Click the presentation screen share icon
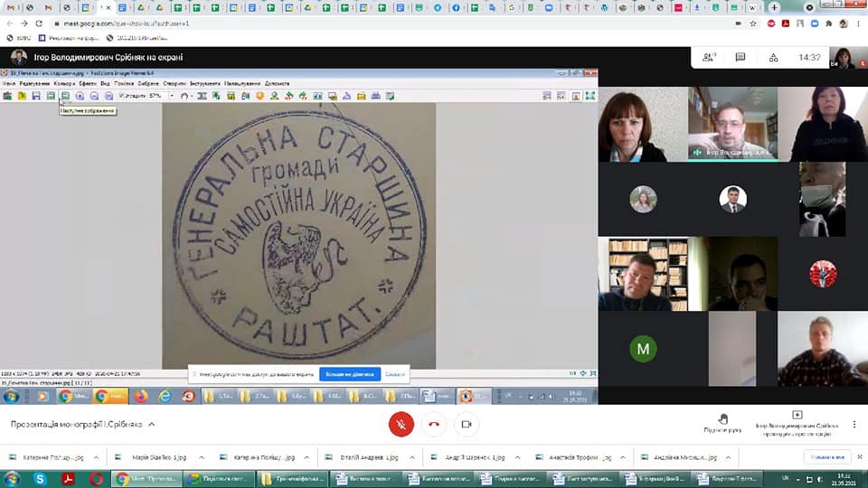 797,416
